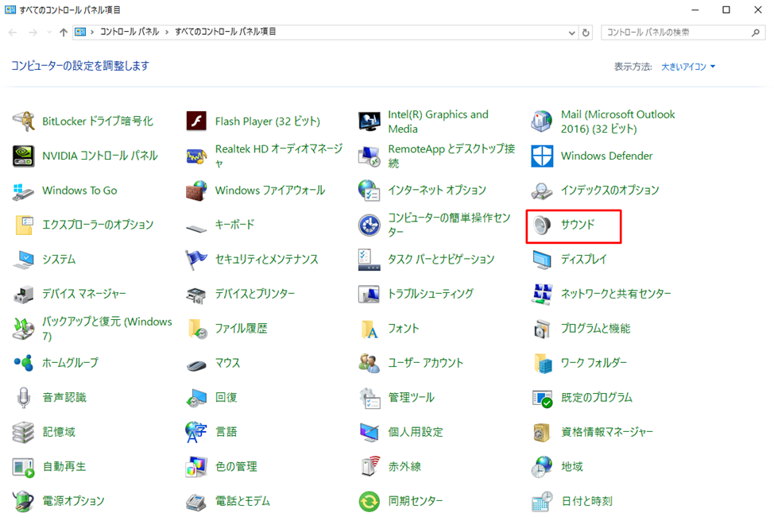Open the サウンド (Sound) speaker icon
The image size is (774, 532).
542,226
